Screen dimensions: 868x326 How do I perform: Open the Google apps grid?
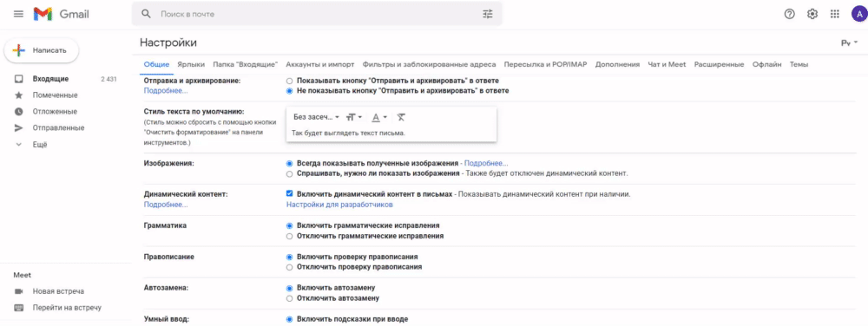[x=835, y=15]
